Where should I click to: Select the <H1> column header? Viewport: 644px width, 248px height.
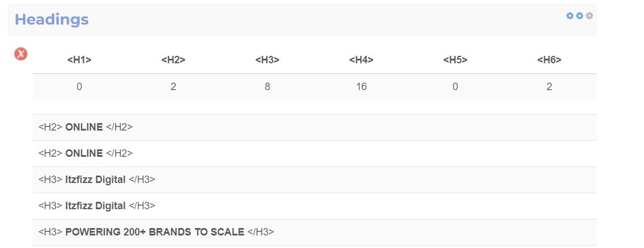coord(79,60)
